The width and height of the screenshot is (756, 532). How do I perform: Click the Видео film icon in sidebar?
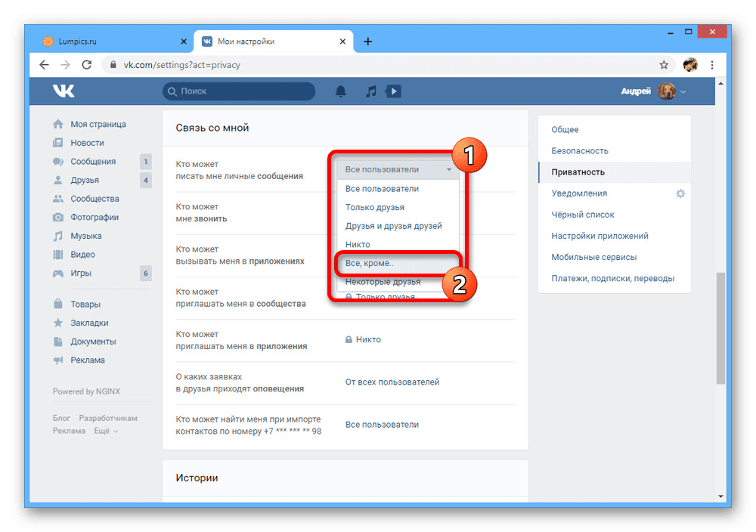(x=58, y=255)
